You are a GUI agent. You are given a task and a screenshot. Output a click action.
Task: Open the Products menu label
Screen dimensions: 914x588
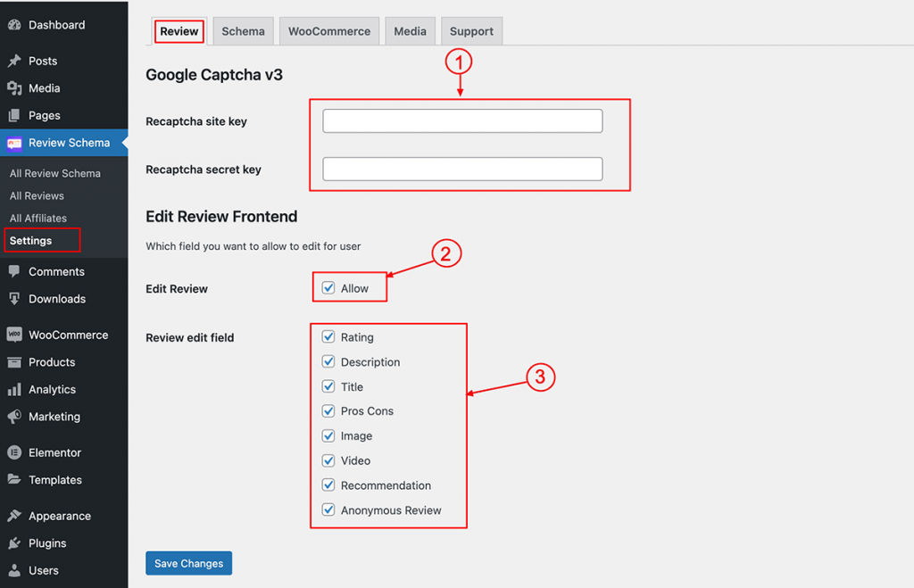[52, 362]
